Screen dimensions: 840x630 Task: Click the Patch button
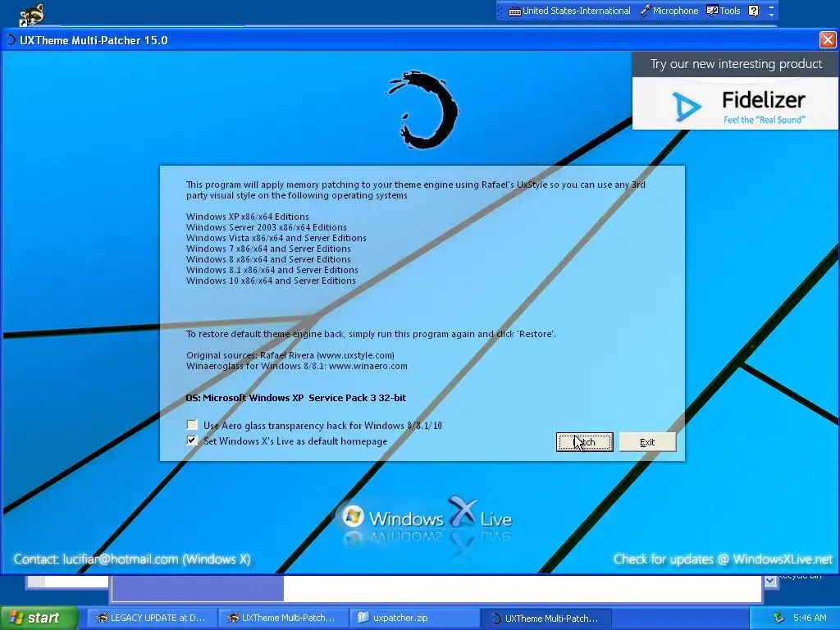(x=584, y=442)
